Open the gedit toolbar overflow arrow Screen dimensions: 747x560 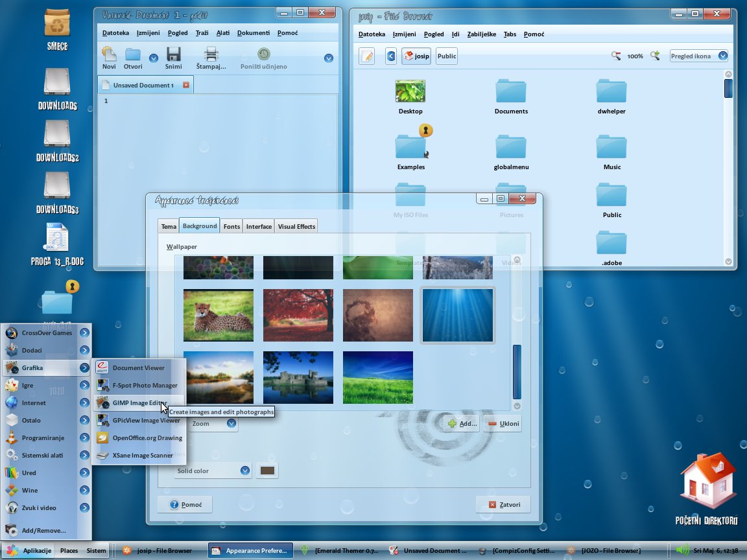tap(329, 58)
